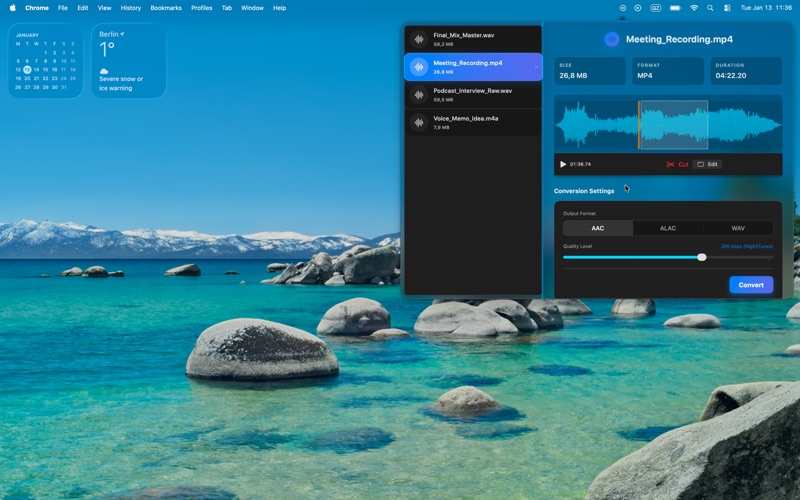The height and width of the screenshot is (500, 800).
Task: Click the Edit button under the waveform
Action: [x=707, y=164]
